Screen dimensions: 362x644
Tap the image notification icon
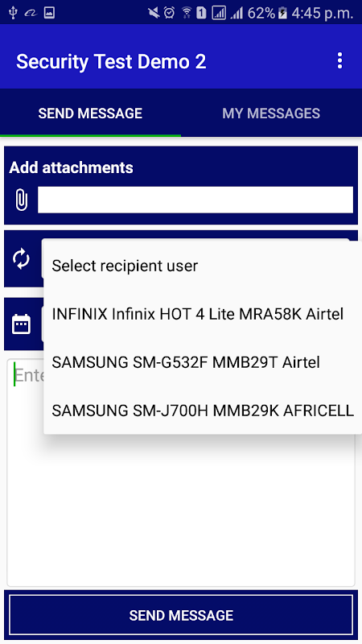[x=49, y=13]
